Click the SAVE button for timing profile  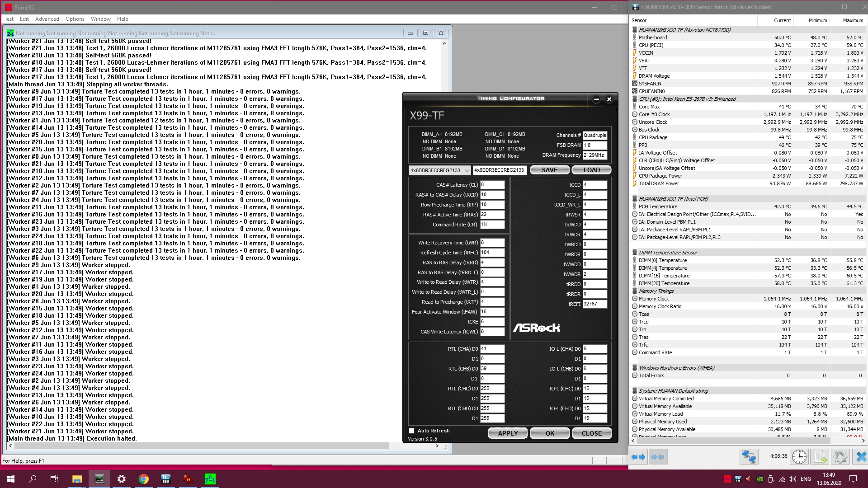[549, 170]
